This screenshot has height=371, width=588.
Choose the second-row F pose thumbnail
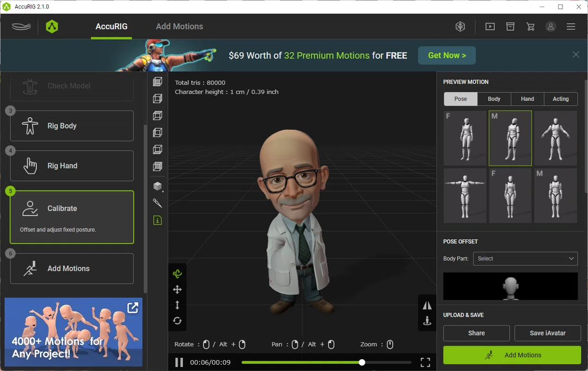[x=510, y=196]
